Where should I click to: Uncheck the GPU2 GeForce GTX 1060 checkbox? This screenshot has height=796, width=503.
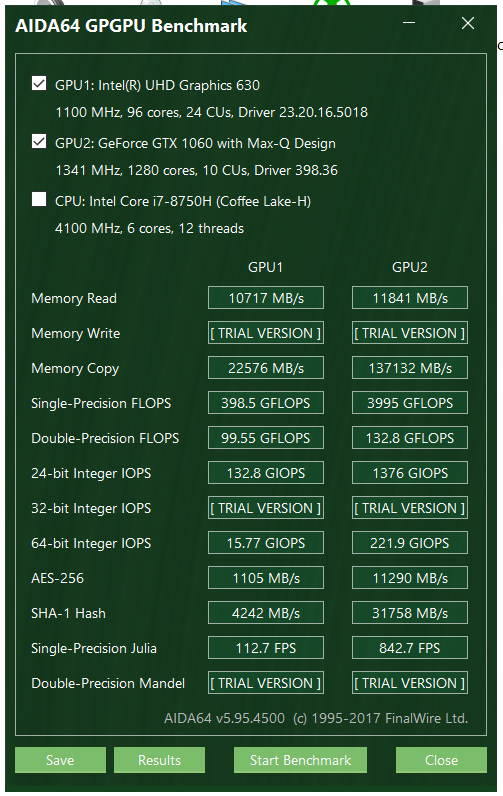tap(39, 141)
